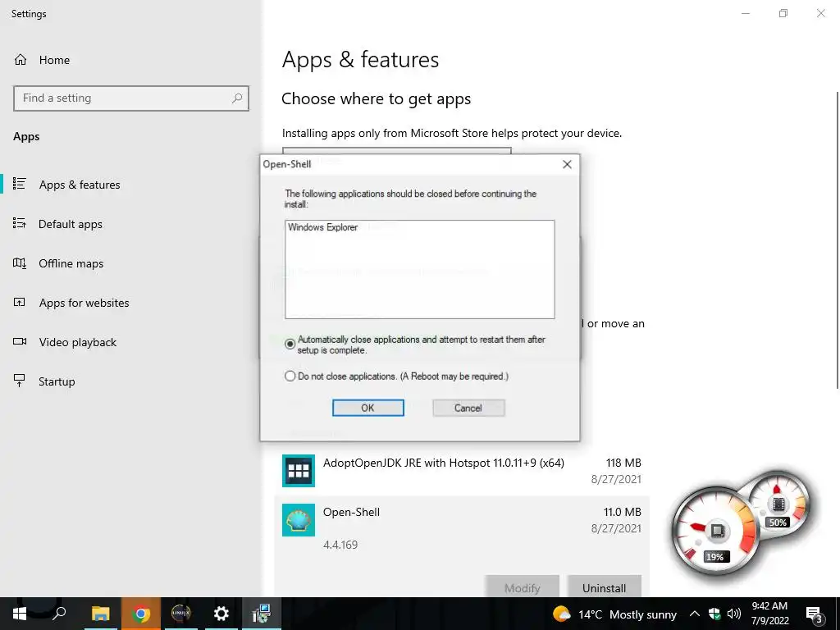The image size is (840, 630).
Task: Click the Open-Shell version 4.4.169 text
Action: (x=340, y=545)
